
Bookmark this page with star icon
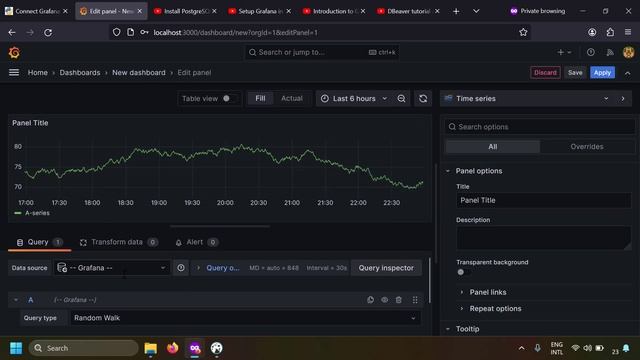[523, 32]
